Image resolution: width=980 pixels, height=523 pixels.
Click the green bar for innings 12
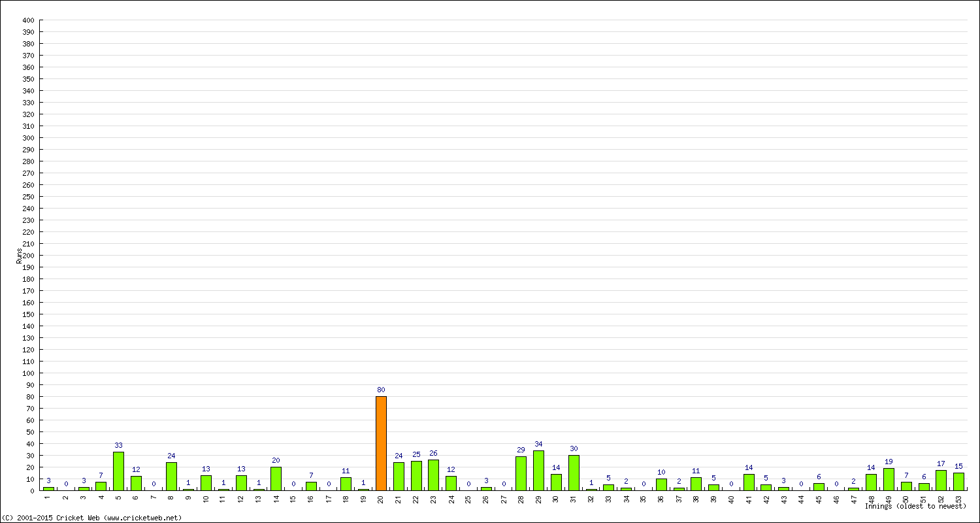pos(241,482)
